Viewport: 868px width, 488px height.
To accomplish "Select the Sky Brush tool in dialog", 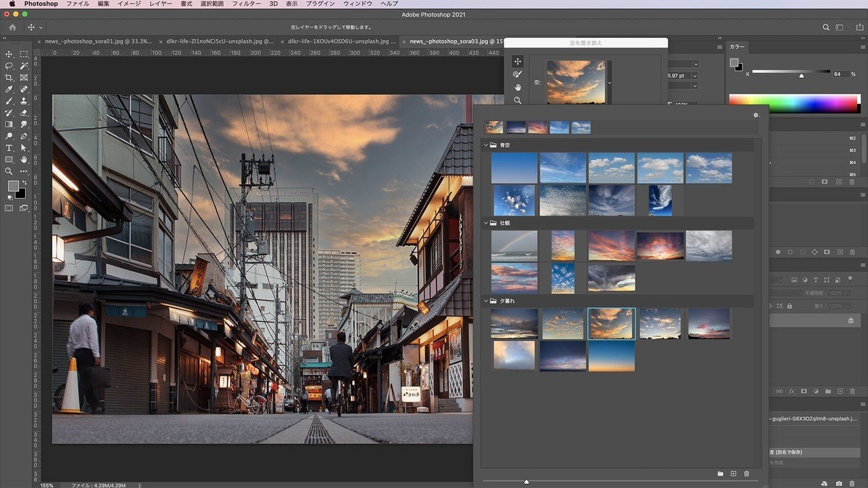I will tap(517, 74).
